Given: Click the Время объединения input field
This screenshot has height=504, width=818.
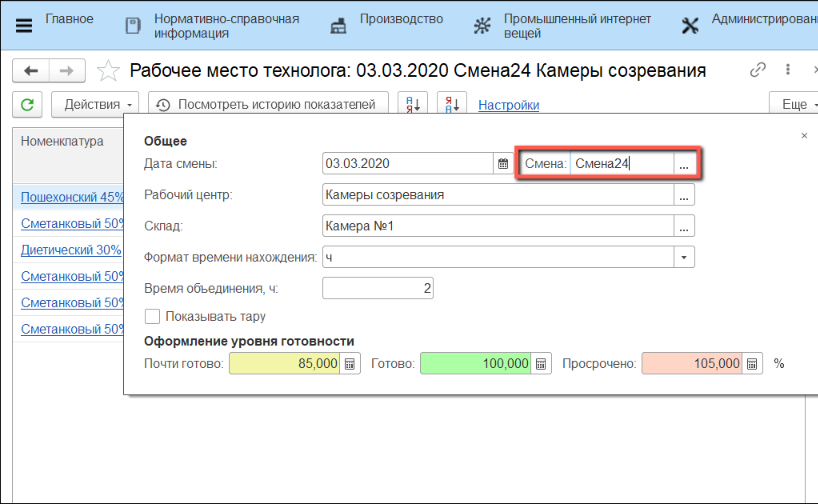Looking at the screenshot, I should coord(378,289).
